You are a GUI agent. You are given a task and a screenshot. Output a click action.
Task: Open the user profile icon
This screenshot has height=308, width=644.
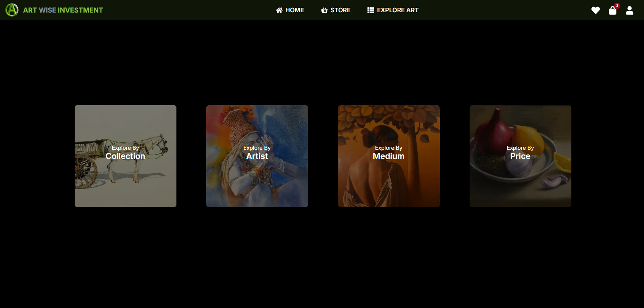[x=629, y=10]
